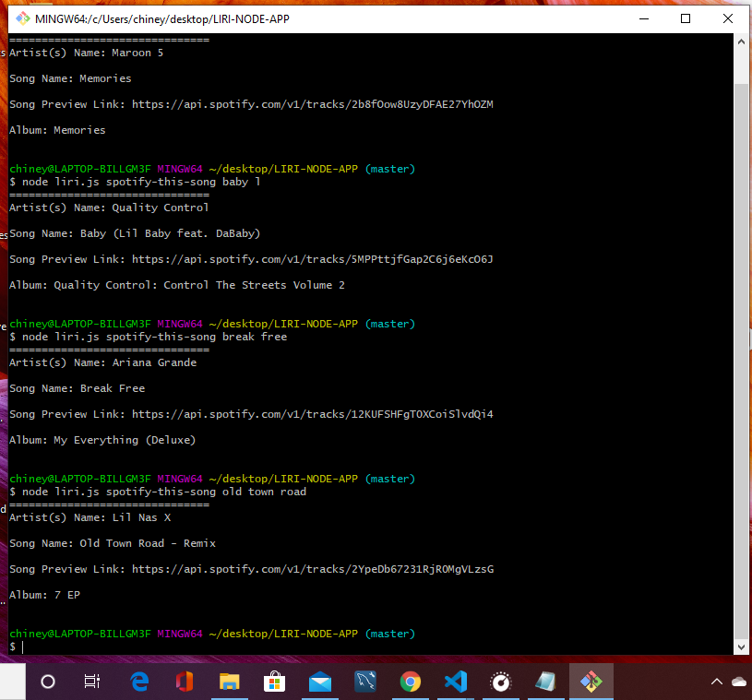752x700 pixels.
Task: Click "Album: My Everything (Deluxe)" line
Action: click(102, 440)
